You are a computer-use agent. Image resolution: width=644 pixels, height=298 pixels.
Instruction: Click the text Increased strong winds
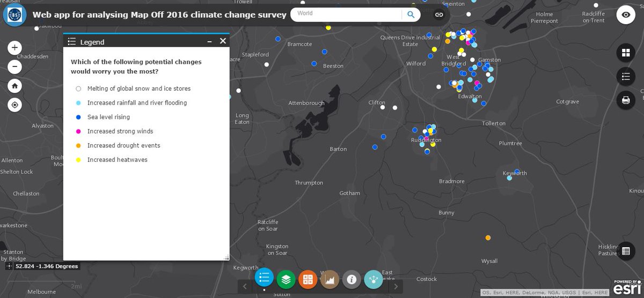click(x=120, y=131)
